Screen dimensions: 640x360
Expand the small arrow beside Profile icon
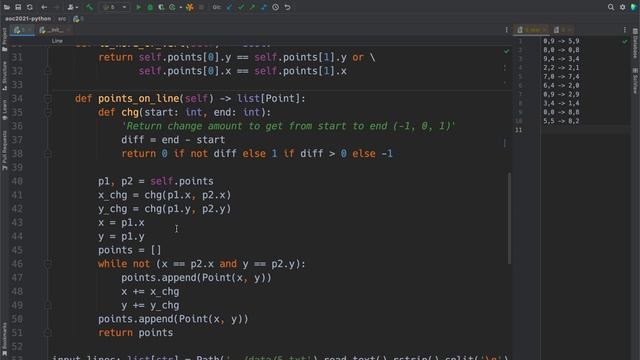[180, 7]
